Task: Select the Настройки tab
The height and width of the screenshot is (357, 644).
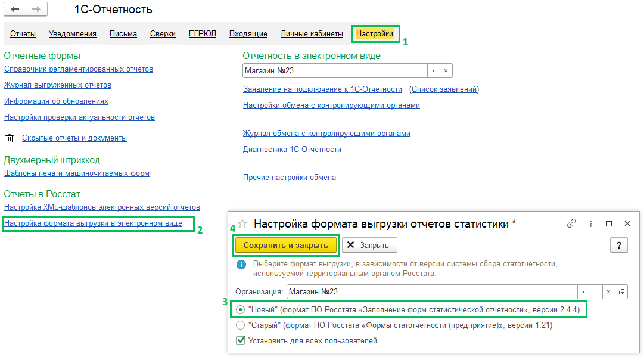Action: (x=375, y=34)
